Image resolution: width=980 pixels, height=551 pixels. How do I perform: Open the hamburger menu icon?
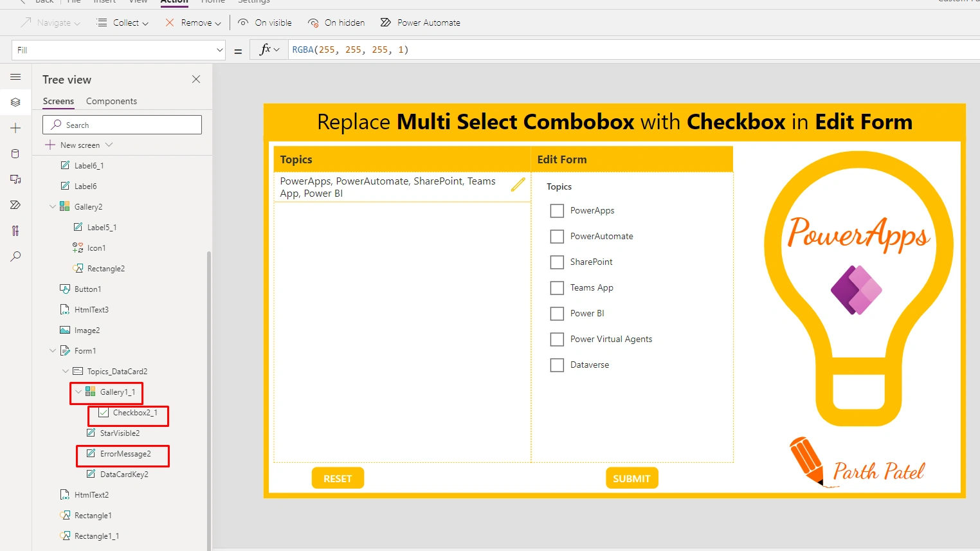(x=15, y=77)
